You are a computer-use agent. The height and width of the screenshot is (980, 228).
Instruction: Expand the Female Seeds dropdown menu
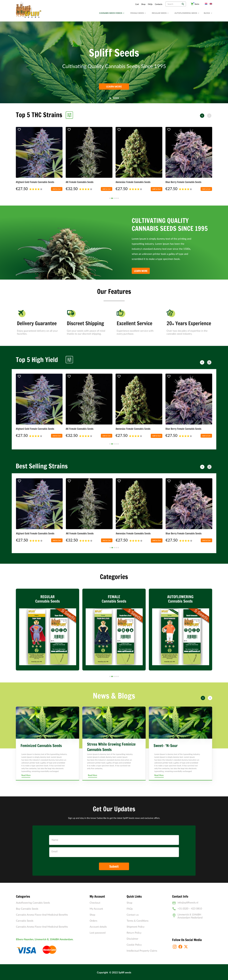click(138, 13)
